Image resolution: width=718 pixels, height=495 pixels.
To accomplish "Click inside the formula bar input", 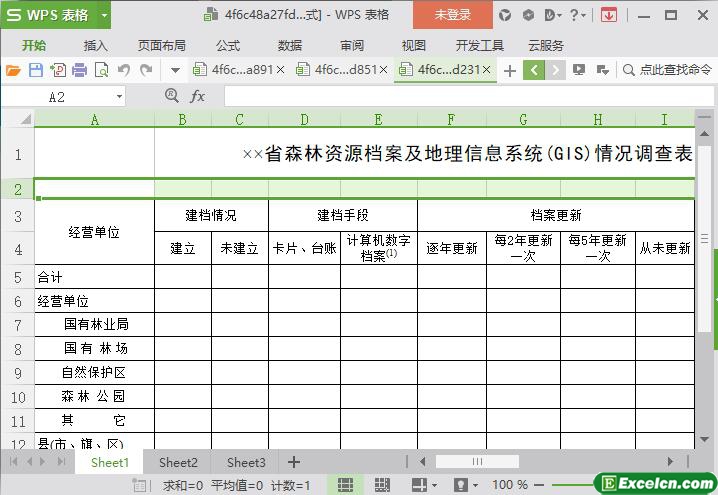I will pos(468,97).
